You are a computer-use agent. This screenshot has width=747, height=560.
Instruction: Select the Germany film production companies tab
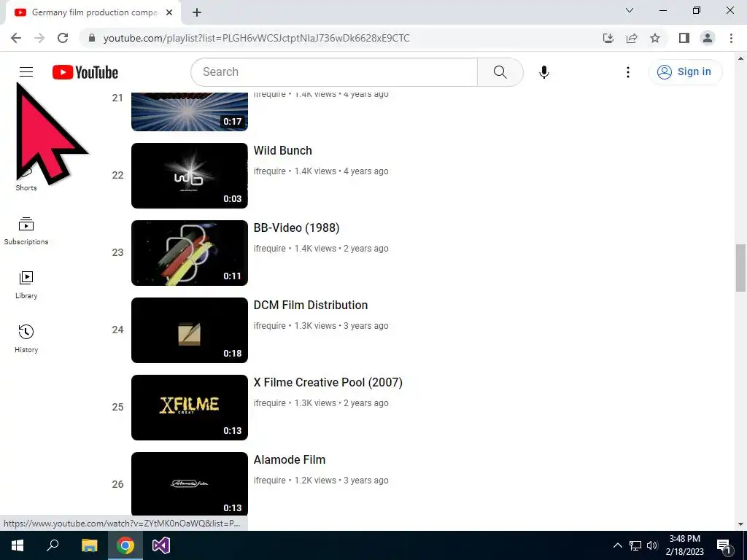pyautogui.click(x=93, y=12)
